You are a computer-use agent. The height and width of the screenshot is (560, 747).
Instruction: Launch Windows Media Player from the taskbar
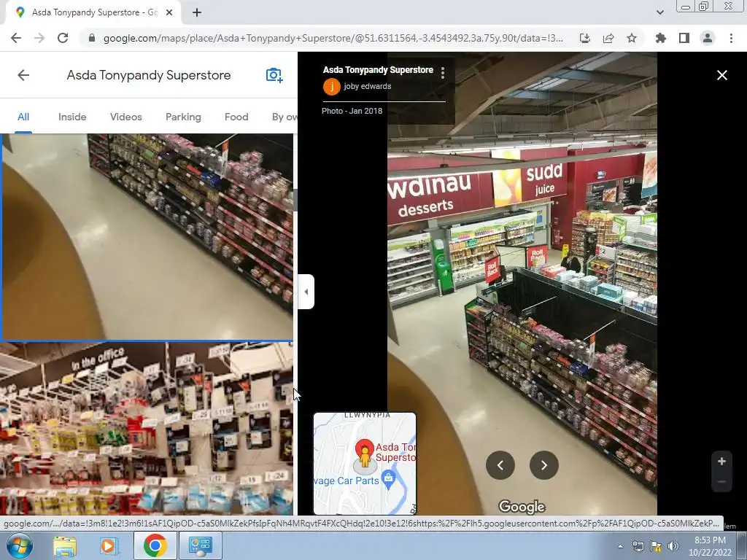click(x=108, y=545)
